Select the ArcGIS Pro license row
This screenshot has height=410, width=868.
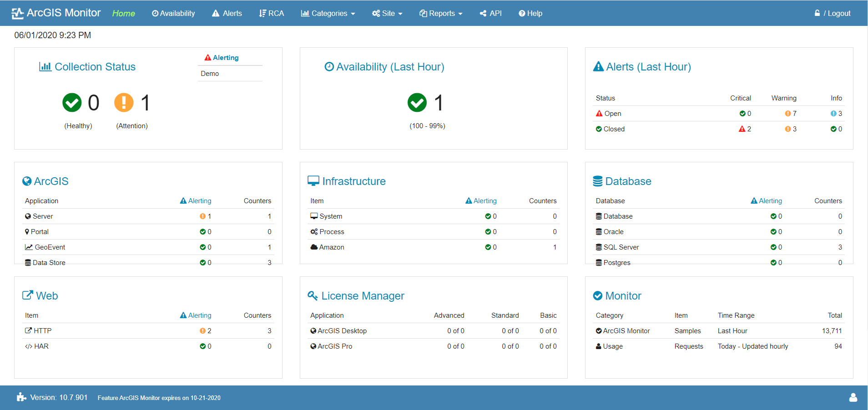pyautogui.click(x=434, y=346)
